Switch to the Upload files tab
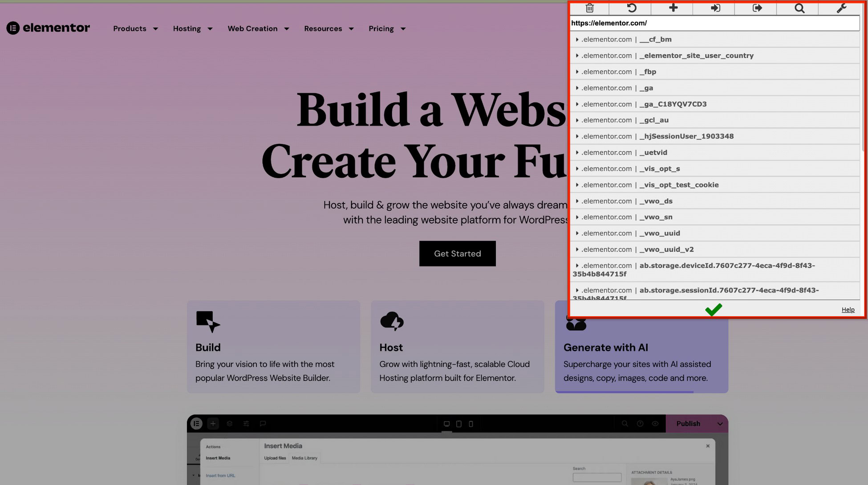This screenshot has height=485, width=868. 275,458
